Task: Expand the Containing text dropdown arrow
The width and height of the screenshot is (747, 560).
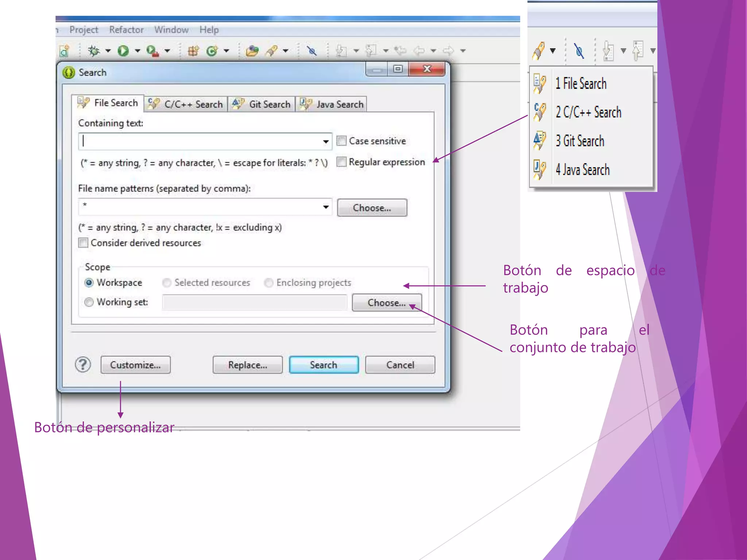Action: (x=326, y=141)
